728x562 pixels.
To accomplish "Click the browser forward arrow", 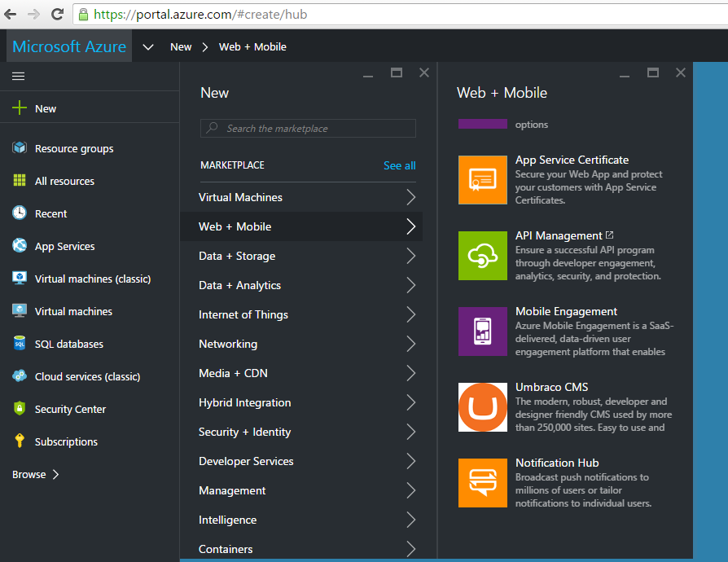I will tap(33, 15).
